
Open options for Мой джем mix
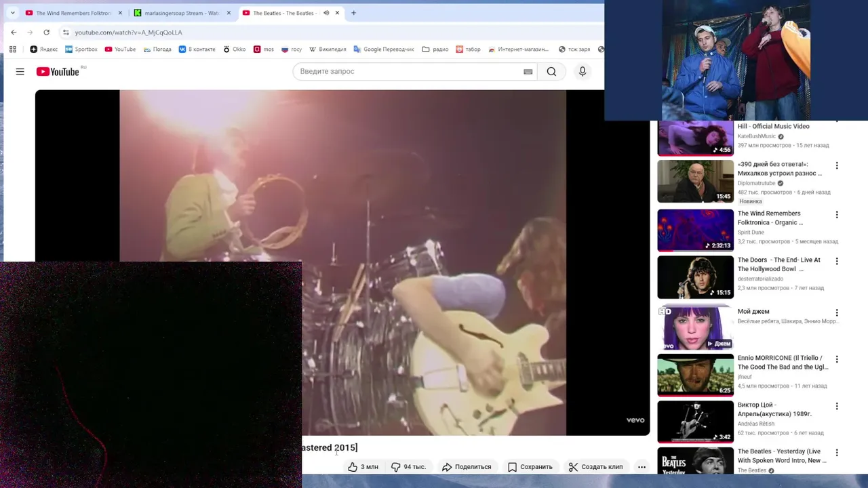837,312
